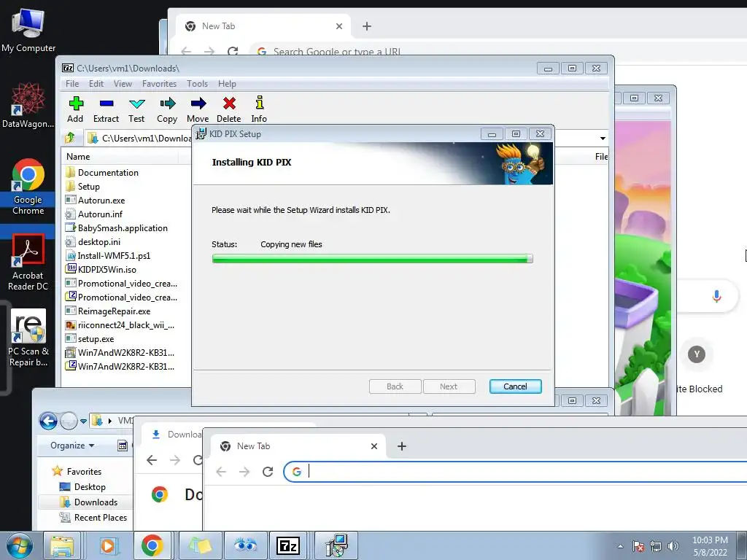Click the taskbar clock showing 10:03 PM
The image size is (747, 560).
tap(710, 546)
